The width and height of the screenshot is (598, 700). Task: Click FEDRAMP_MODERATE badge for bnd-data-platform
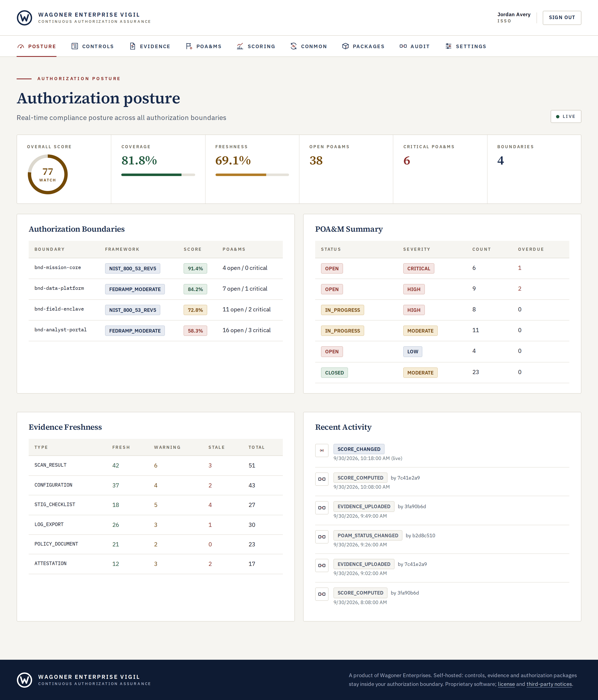[x=135, y=289]
